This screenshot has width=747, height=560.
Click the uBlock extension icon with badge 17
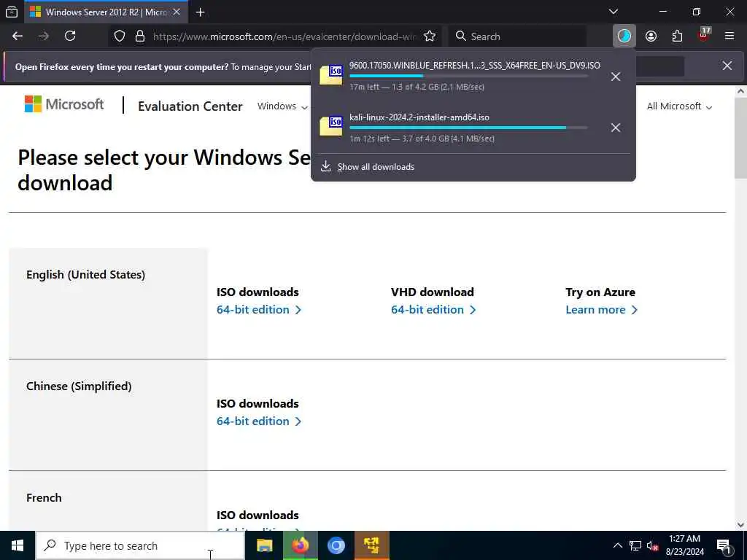pos(704,34)
